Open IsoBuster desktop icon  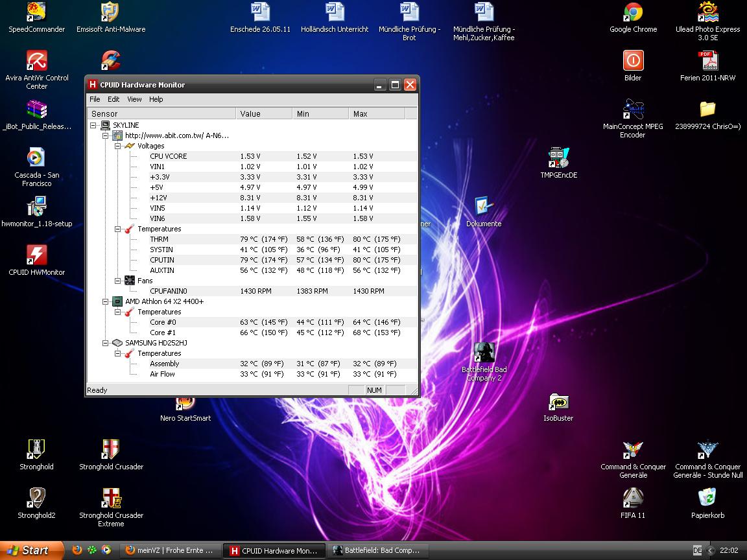[558, 402]
